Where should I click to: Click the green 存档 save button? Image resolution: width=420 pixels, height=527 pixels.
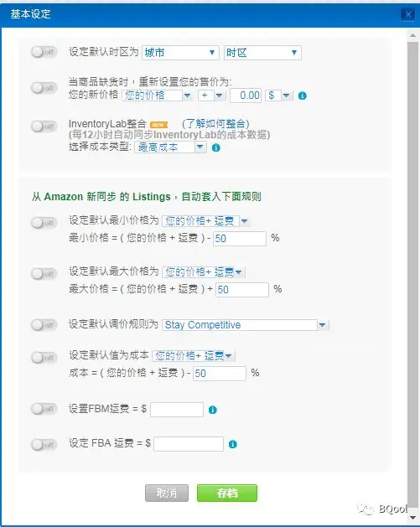pyautogui.click(x=227, y=493)
